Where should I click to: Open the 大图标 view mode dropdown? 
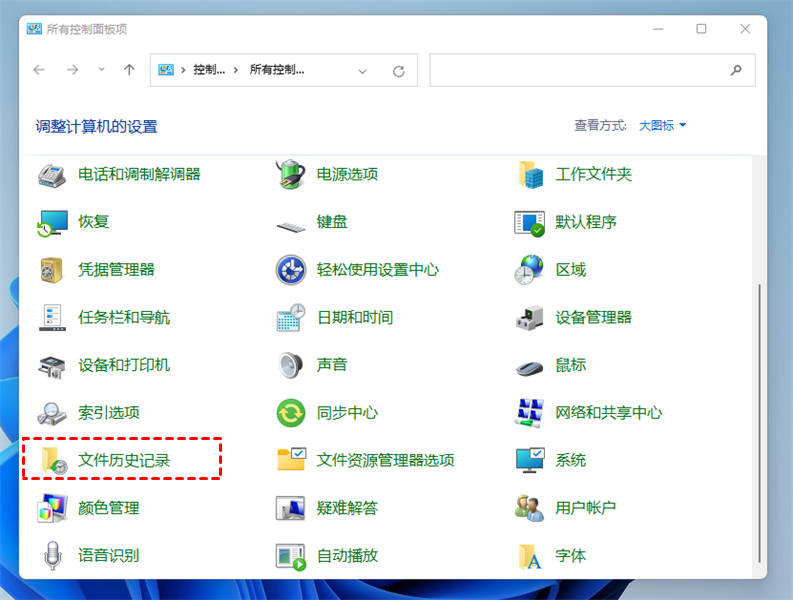[663, 125]
